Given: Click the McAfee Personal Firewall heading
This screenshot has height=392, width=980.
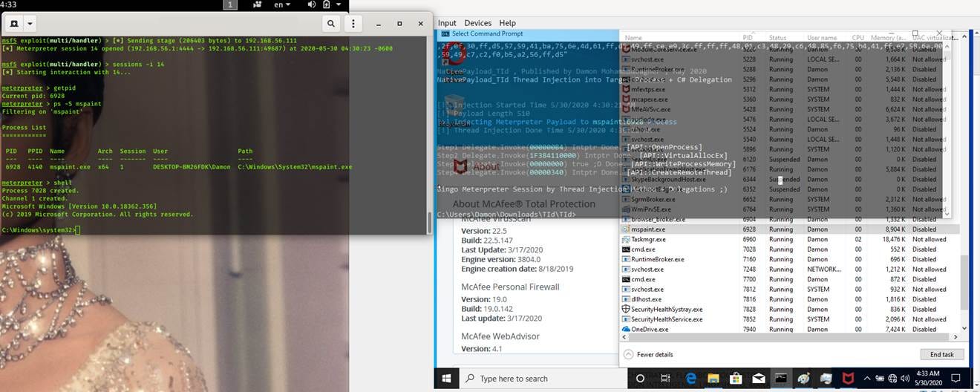Looking at the screenshot, I should 510,287.
